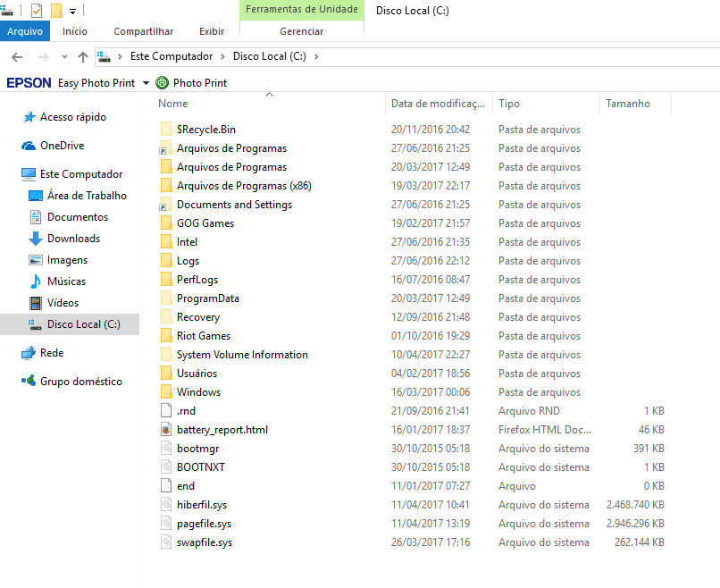Select the ProgramData folder icon

click(166, 298)
